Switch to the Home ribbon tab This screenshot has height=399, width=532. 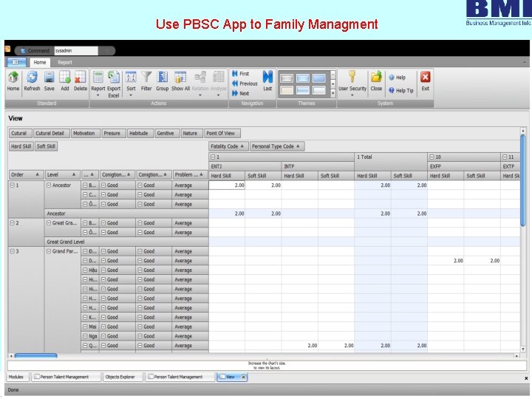tap(40, 62)
